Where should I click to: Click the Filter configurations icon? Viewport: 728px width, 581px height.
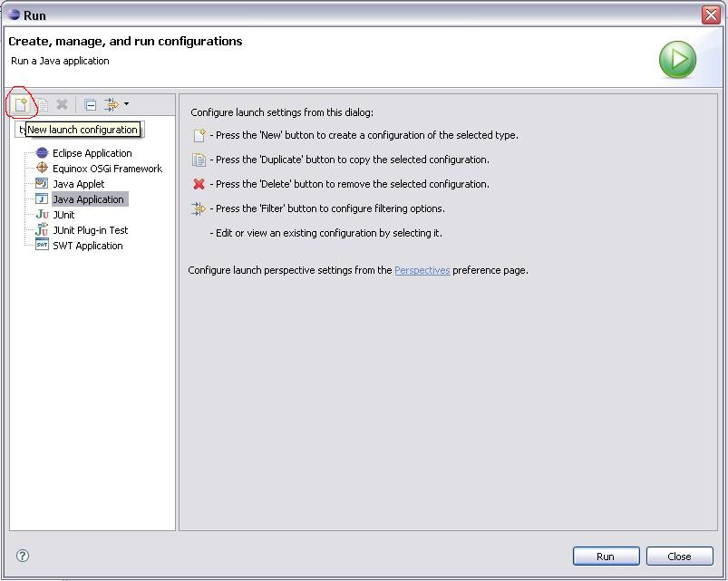coord(112,104)
